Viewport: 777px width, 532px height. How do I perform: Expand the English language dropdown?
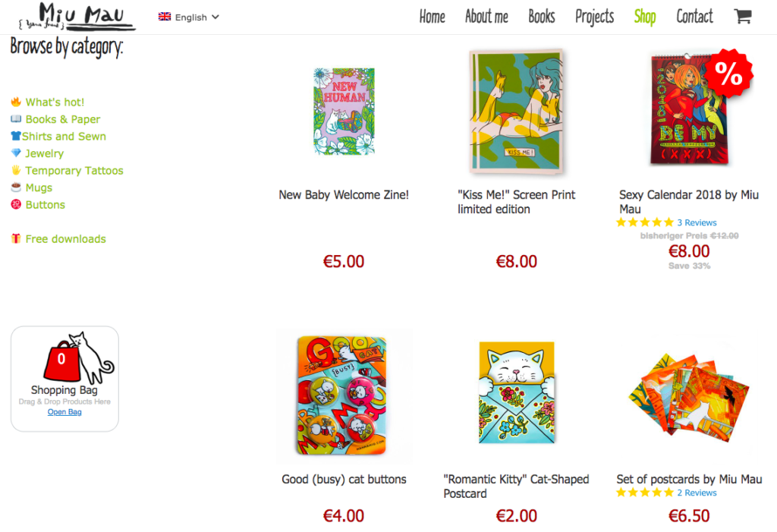(x=189, y=17)
